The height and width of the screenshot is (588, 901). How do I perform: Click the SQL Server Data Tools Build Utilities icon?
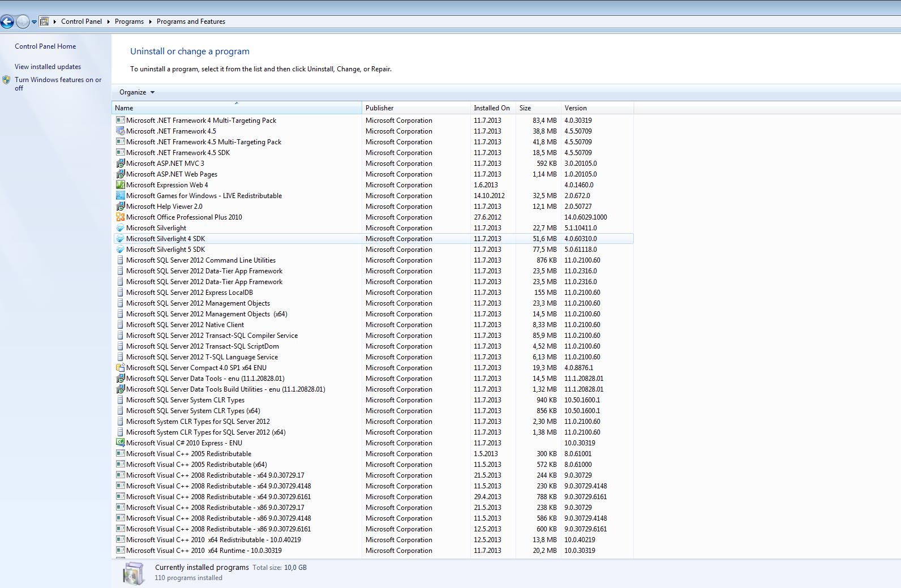[120, 389]
